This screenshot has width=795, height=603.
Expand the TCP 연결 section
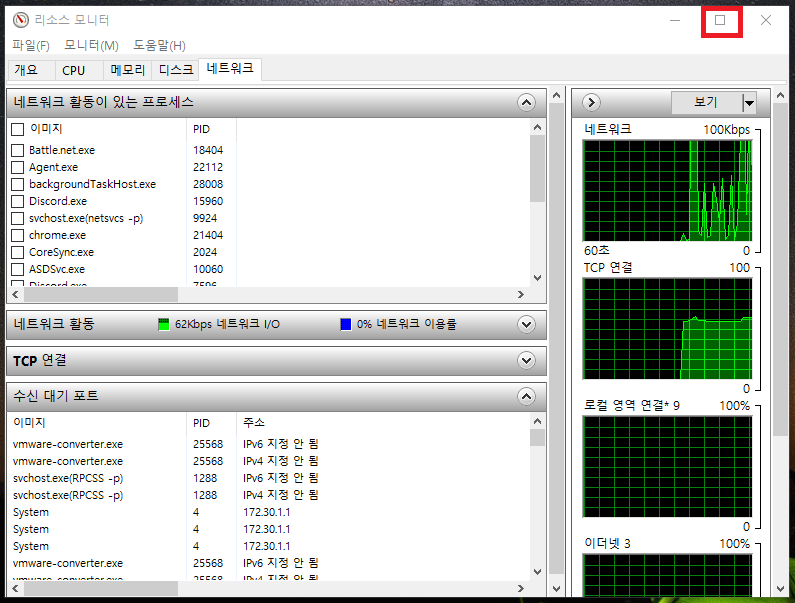pyautogui.click(x=526, y=361)
